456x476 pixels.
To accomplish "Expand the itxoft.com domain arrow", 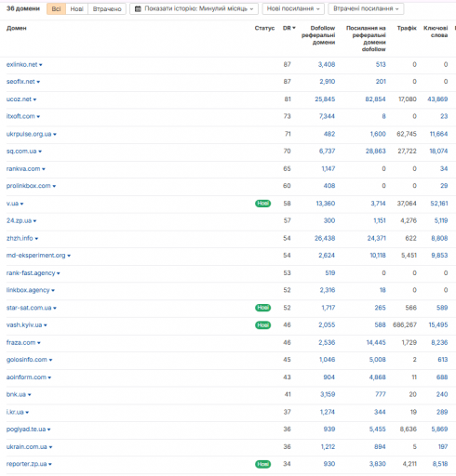I will 38,117.
